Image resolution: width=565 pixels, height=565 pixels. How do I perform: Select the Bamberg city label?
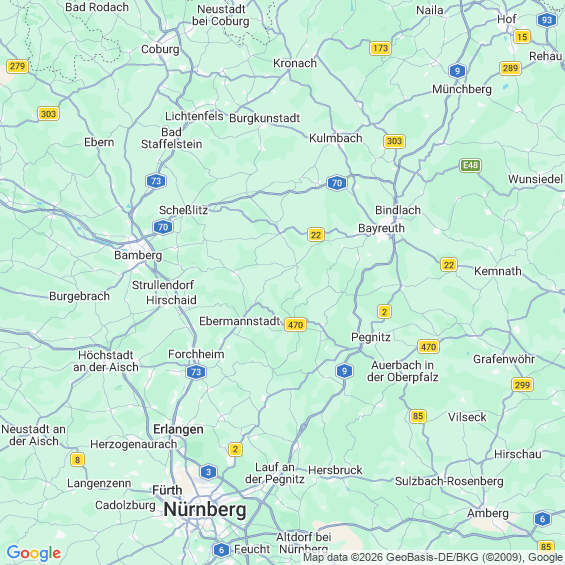[x=138, y=255]
